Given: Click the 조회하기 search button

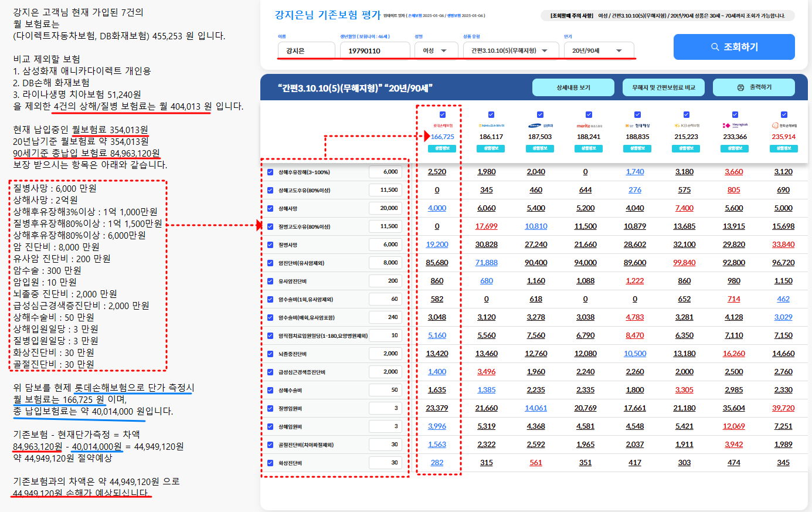Looking at the screenshot, I should pos(734,47).
